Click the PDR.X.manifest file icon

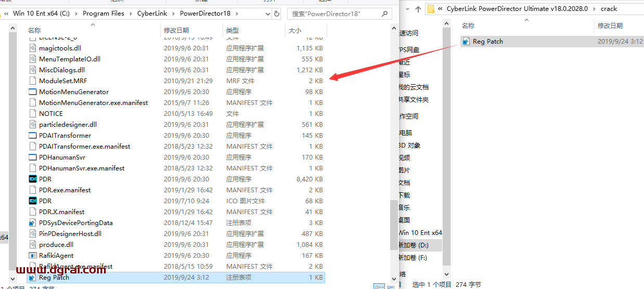[x=33, y=212]
